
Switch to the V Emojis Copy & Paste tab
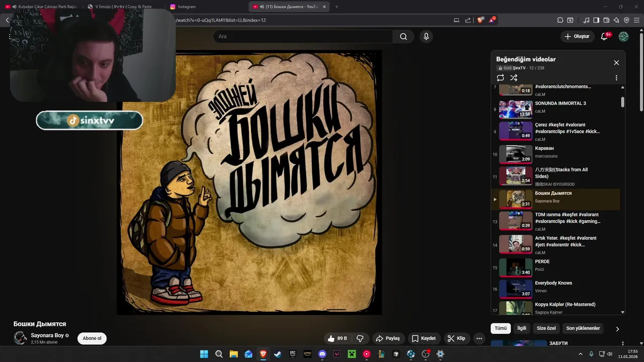pos(122,7)
